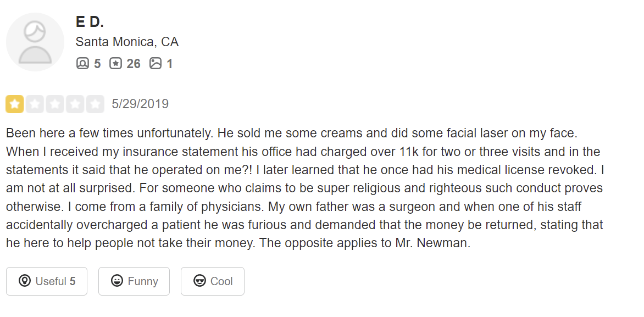Click the Santa Monica, CA location text
The image size is (644, 317).
(127, 42)
